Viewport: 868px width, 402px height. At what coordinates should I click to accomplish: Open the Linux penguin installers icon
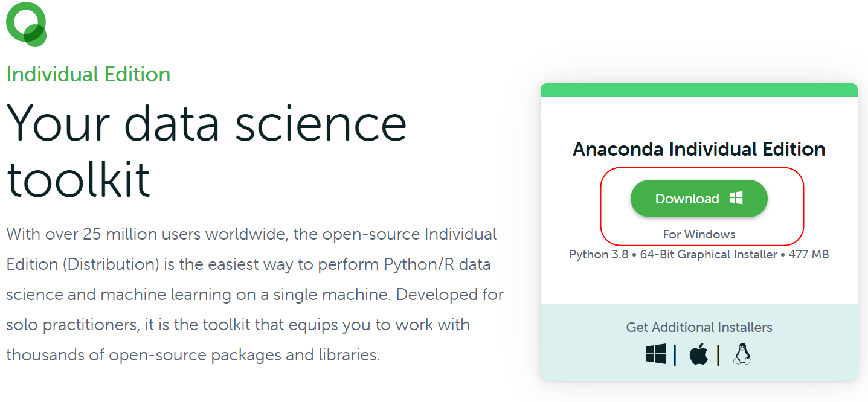click(742, 354)
